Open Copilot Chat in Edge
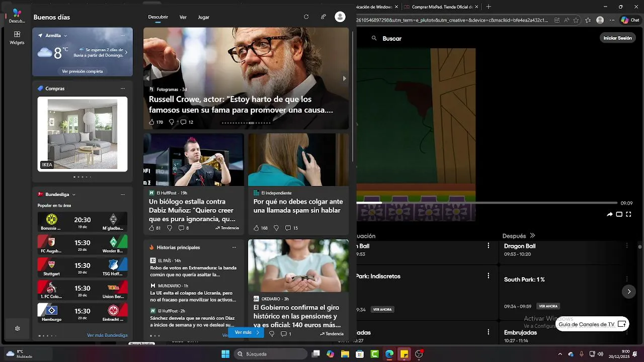The height and width of the screenshot is (362, 644). tap(630, 20)
